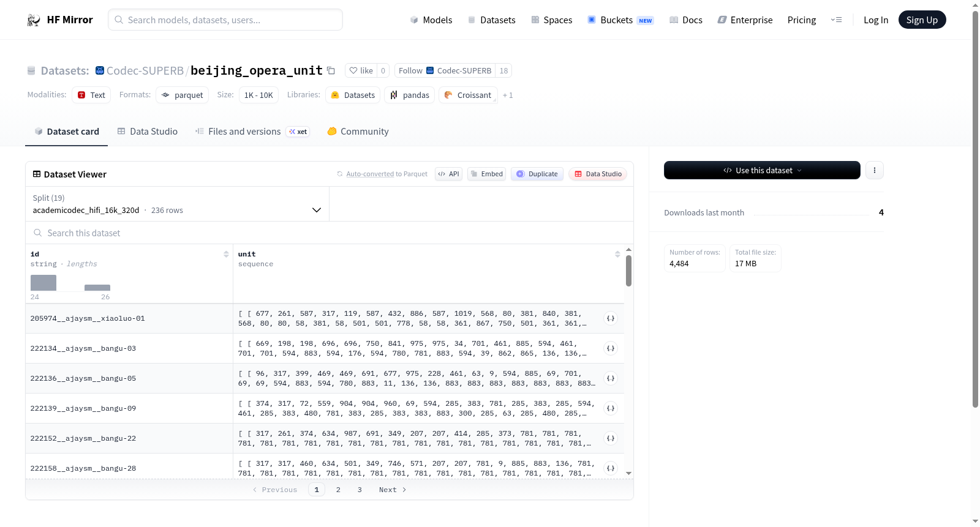Go to page 2 of rows
980x527 pixels.
338,490
